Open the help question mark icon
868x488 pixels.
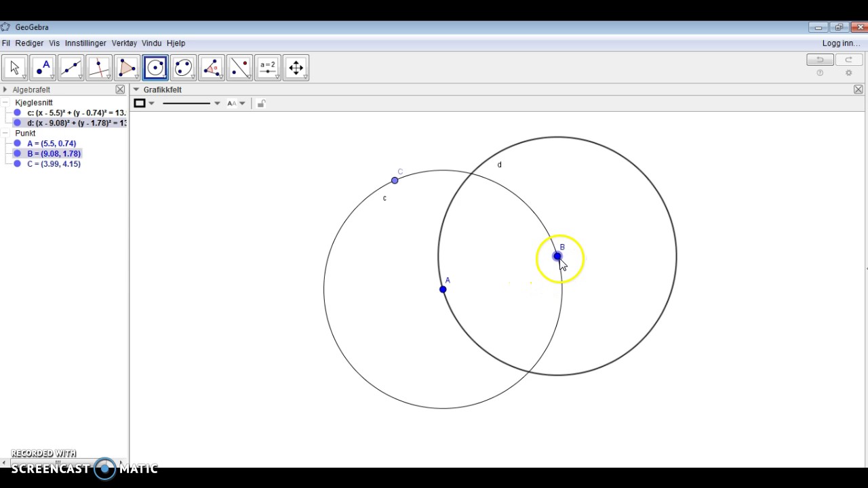point(820,73)
